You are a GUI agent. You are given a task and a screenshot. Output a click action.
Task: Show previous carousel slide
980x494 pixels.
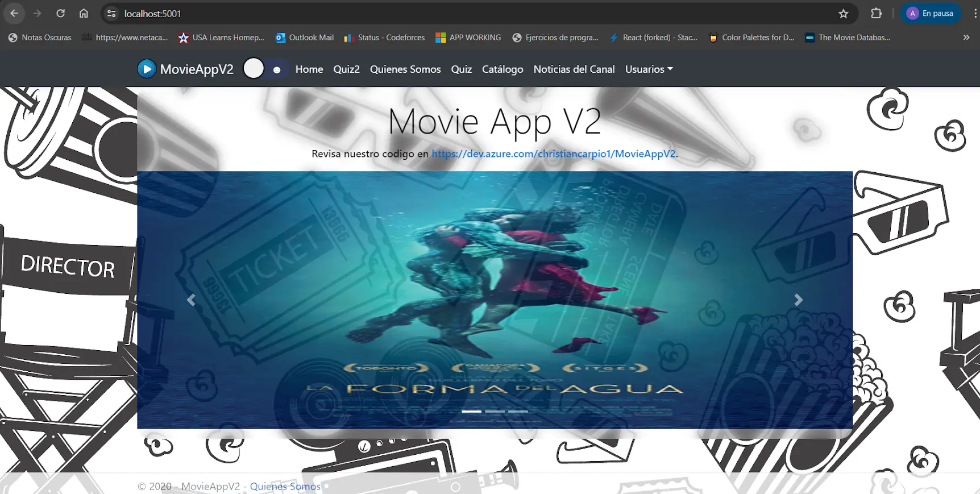click(x=191, y=300)
